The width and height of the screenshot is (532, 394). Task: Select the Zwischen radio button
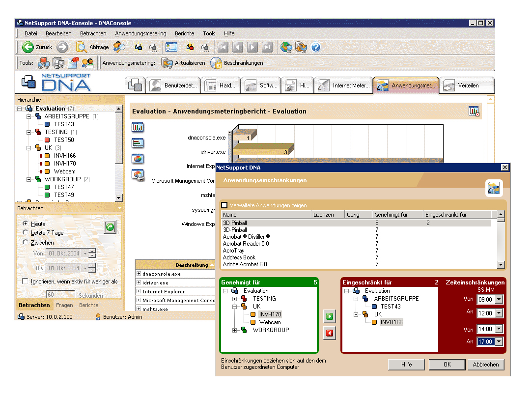pos(25,242)
